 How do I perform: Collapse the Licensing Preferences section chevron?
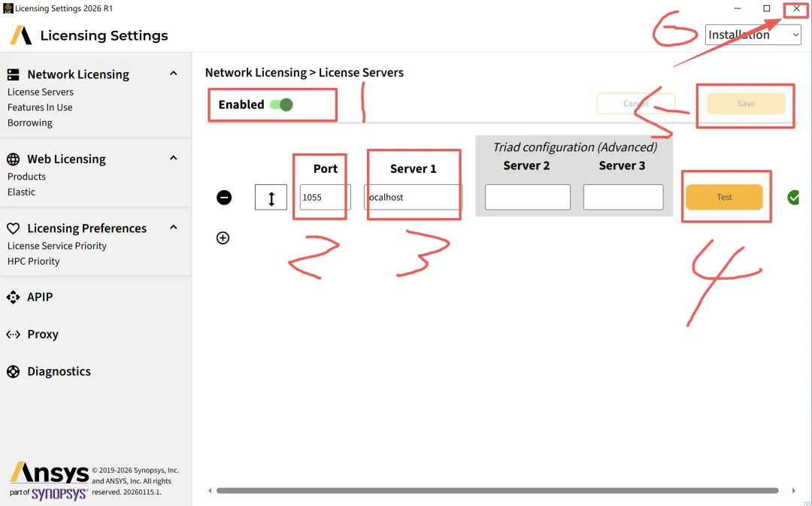pyautogui.click(x=174, y=227)
